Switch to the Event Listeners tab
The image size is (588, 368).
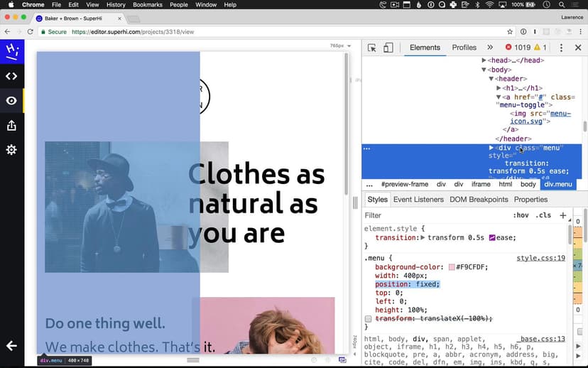click(418, 200)
